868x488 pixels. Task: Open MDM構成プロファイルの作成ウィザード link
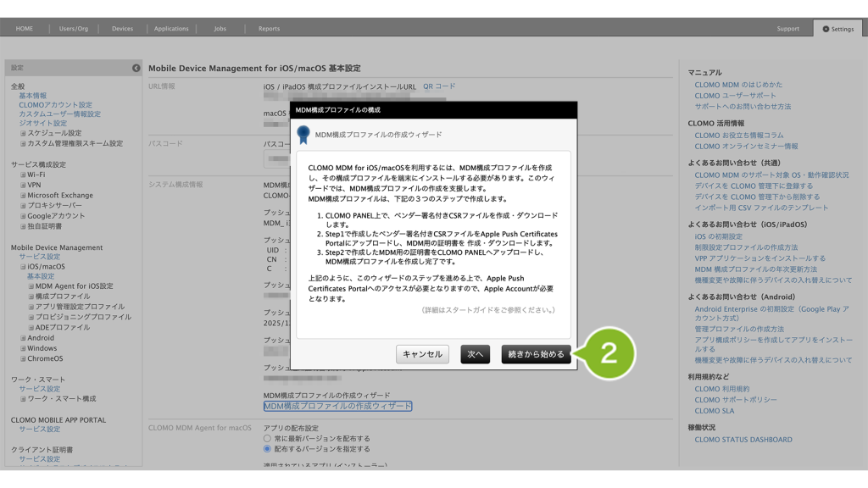tap(337, 407)
